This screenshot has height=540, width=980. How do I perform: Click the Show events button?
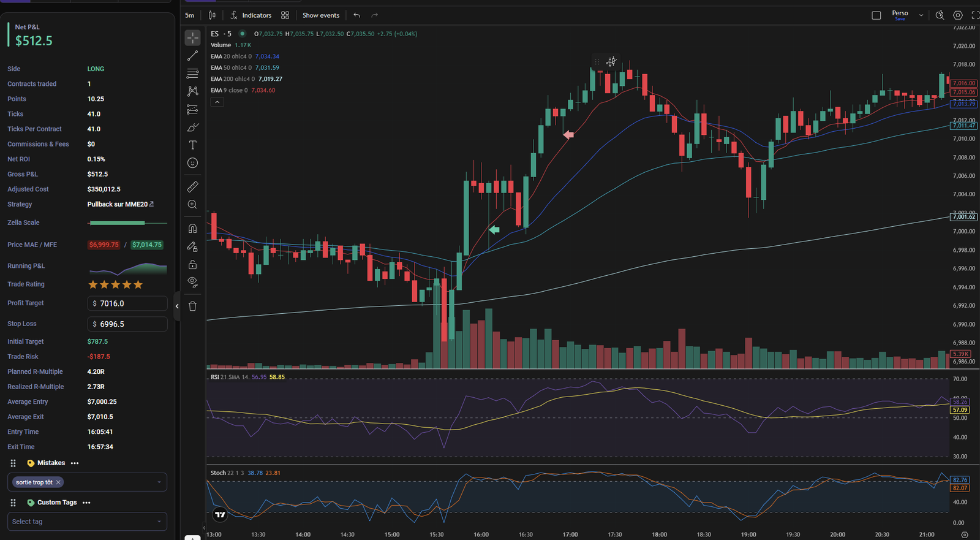pyautogui.click(x=320, y=15)
